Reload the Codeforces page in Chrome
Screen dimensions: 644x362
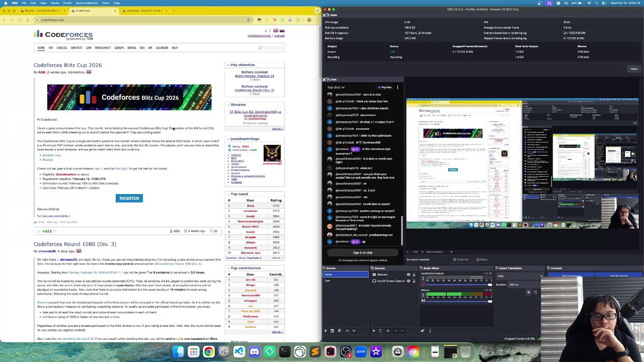[20, 20]
